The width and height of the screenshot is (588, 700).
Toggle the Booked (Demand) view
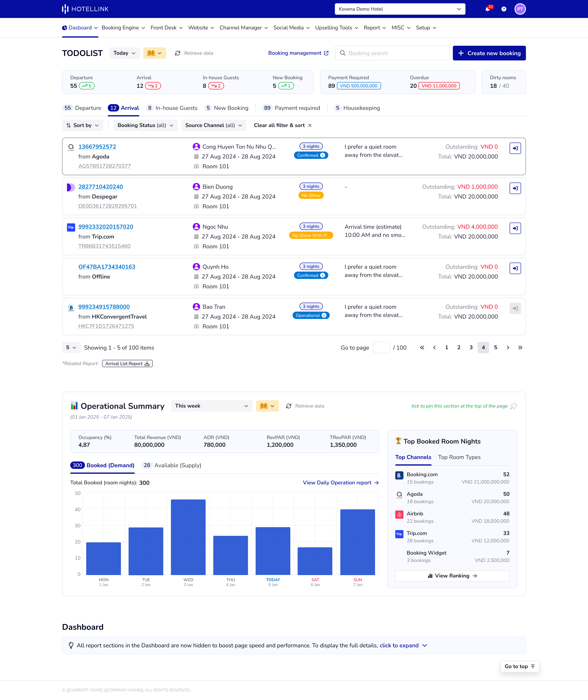coord(102,465)
